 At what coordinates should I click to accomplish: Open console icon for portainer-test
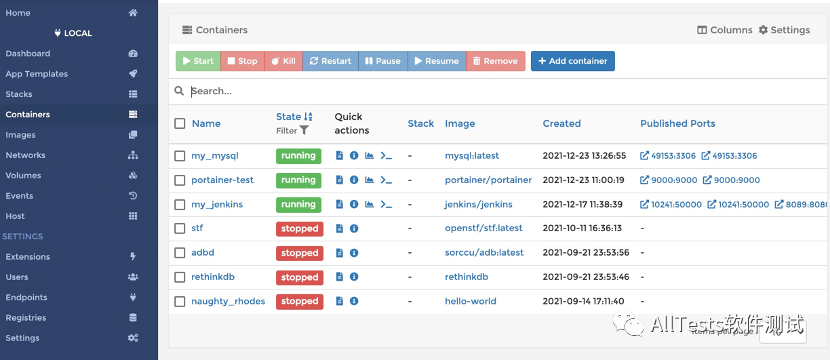[386, 180]
